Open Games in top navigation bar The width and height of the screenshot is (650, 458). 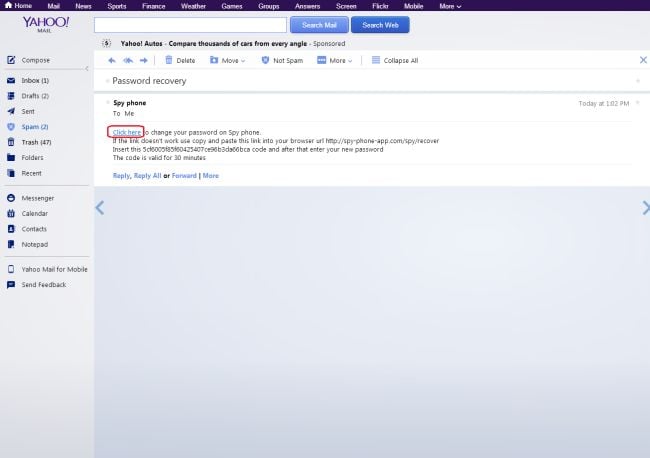pos(232,6)
